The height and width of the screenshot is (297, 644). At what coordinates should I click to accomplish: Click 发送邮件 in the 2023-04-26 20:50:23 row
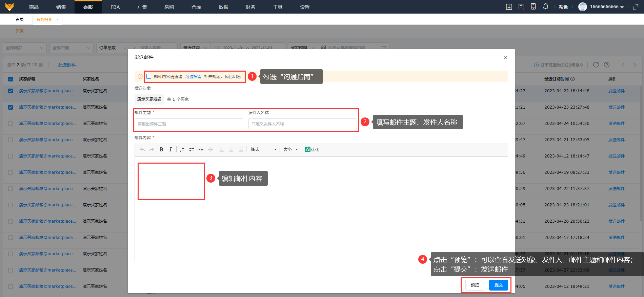click(617, 221)
